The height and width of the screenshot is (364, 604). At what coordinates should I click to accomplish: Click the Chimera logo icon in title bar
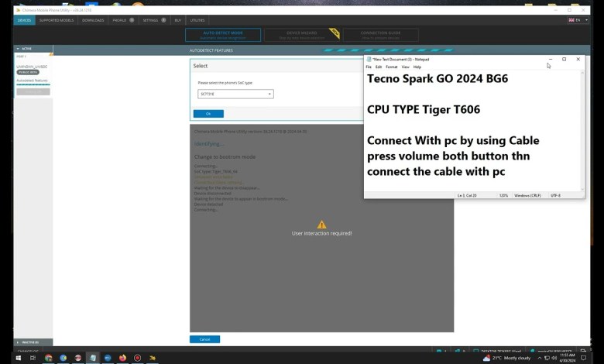click(18, 10)
